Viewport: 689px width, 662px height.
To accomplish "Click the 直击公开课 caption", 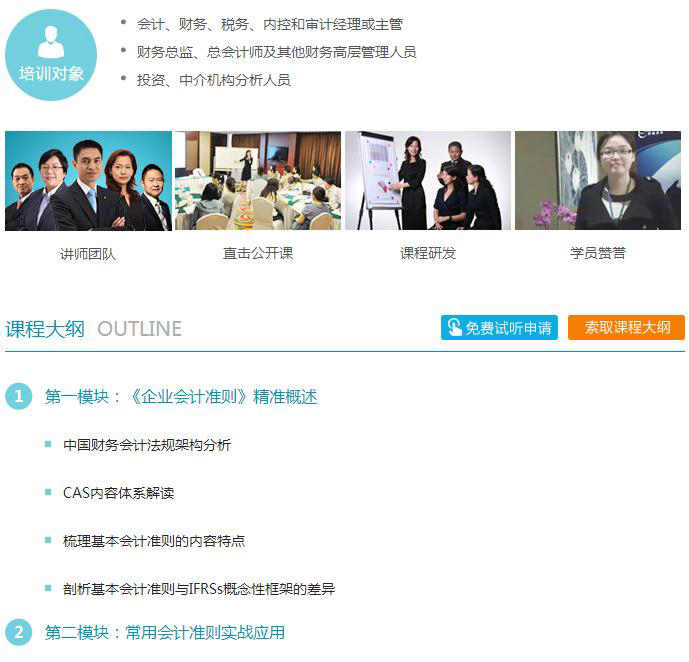I will click(x=258, y=253).
